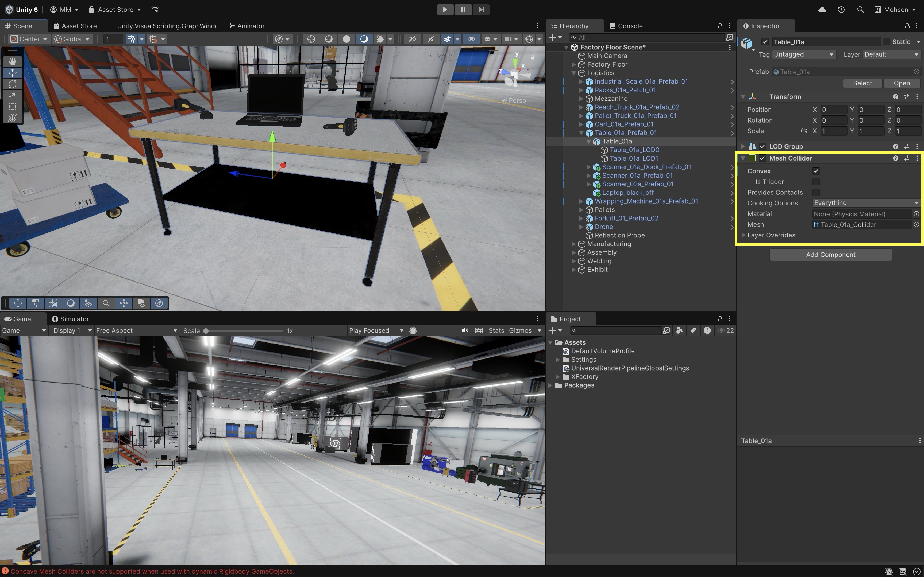Toggle the Convex checkbox
Viewport: 924px width, 577px height.
coord(816,171)
